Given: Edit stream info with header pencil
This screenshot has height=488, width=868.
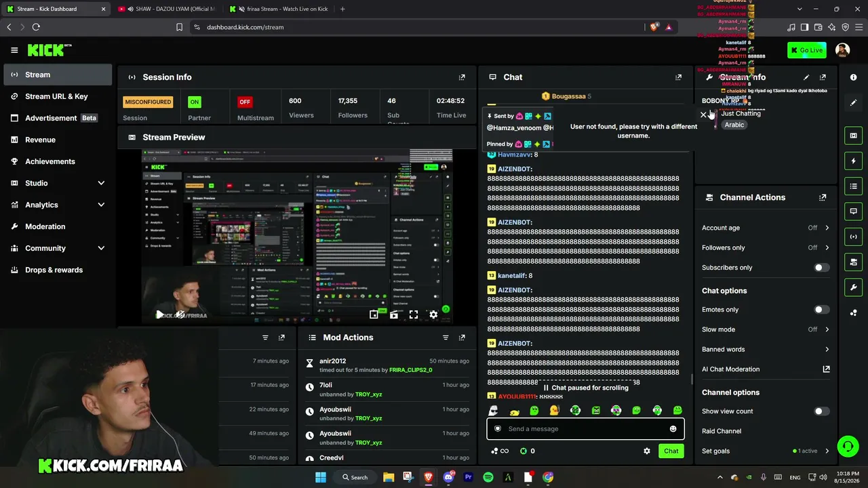Looking at the screenshot, I should [x=806, y=77].
